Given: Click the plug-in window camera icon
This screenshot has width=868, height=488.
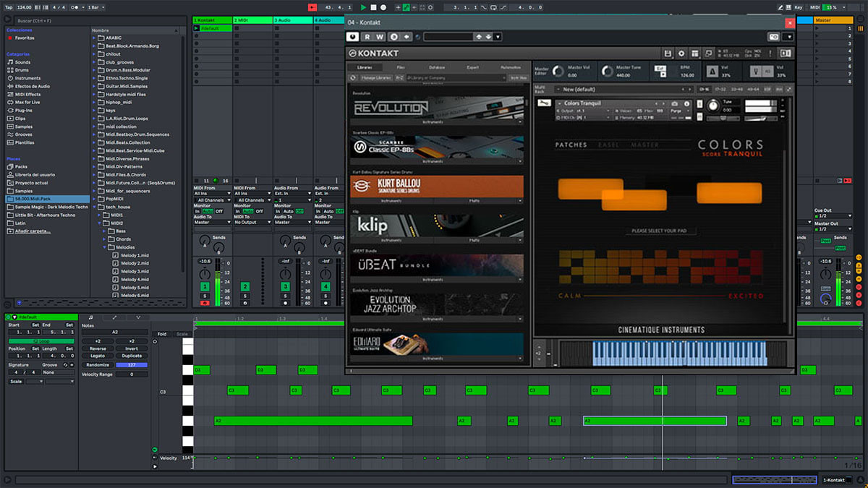Looking at the screenshot, I should point(775,37).
